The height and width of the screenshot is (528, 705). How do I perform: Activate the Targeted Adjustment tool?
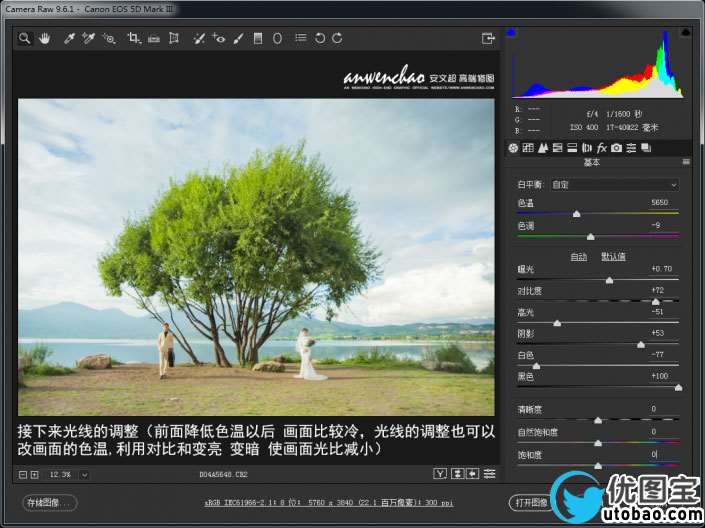click(x=109, y=38)
